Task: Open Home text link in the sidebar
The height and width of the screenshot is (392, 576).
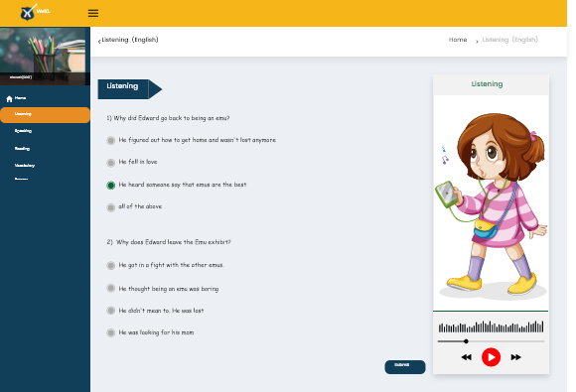Action: 20,98
